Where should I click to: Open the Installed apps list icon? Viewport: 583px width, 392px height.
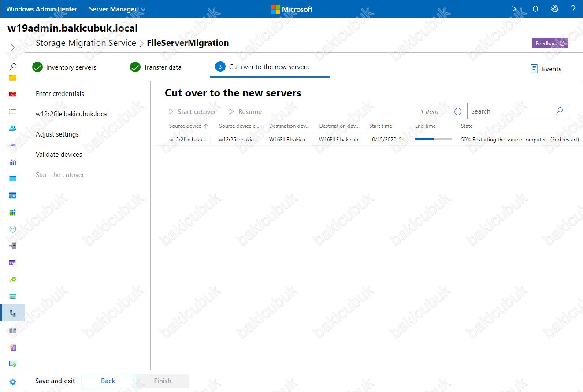pos(13,111)
